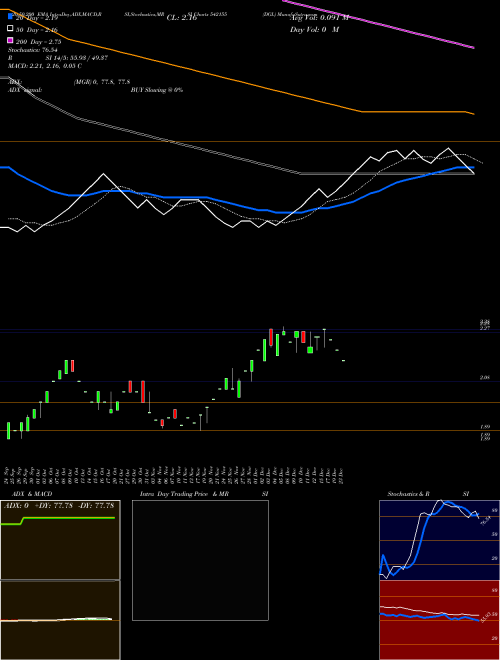Image resolution: width=500 pixels, height=660 pixels.
Task: Click the white 50 Day legend swatch
Action: click(11, 29)
